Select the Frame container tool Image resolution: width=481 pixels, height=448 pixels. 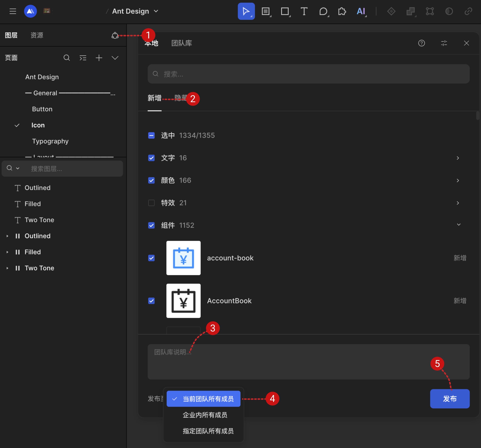click(x=266, y=11)
